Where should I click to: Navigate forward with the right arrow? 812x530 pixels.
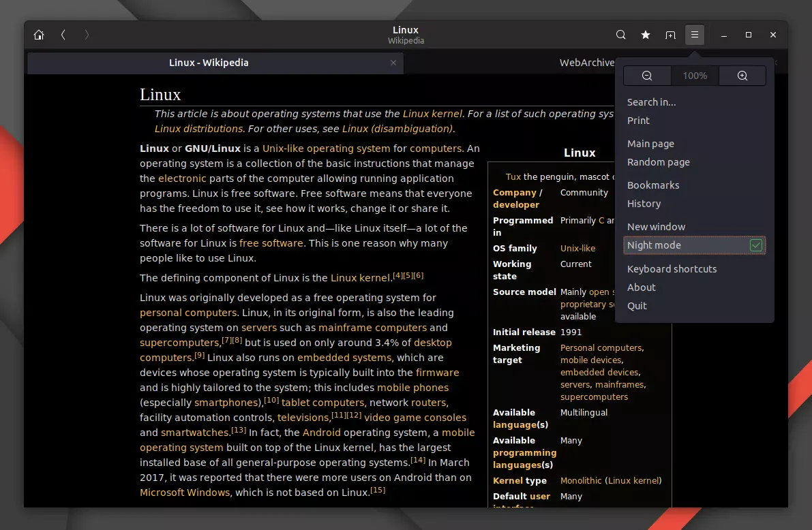point(87,35)
